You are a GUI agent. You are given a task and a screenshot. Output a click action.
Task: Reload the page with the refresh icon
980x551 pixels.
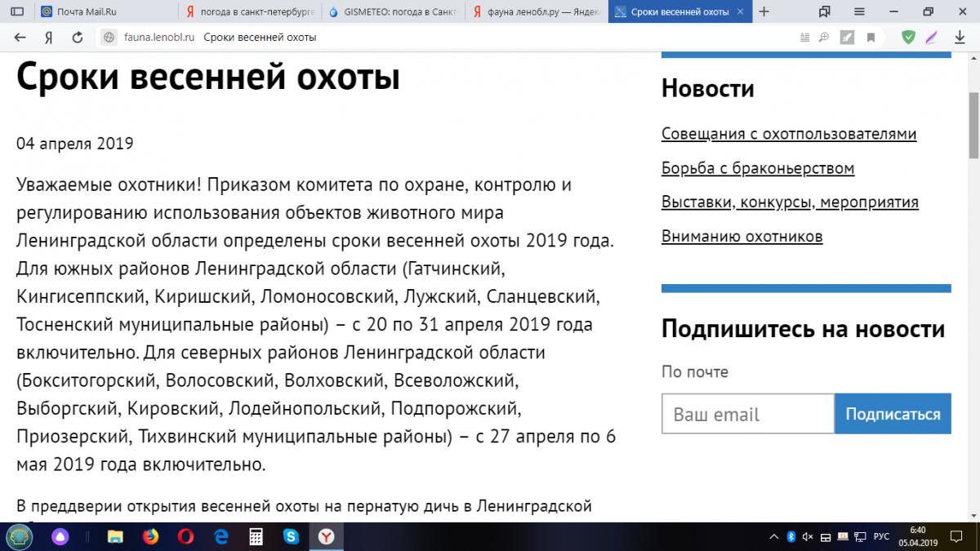pos(78,38)
